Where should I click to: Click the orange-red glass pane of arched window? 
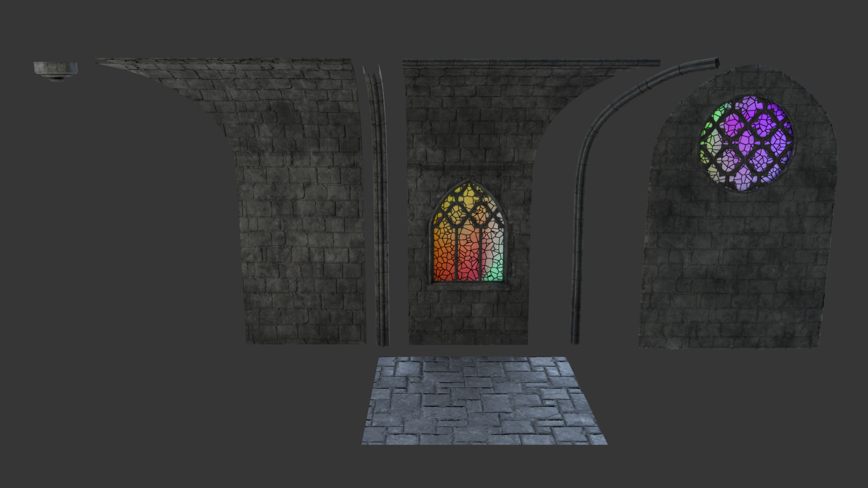pos(444,262)
